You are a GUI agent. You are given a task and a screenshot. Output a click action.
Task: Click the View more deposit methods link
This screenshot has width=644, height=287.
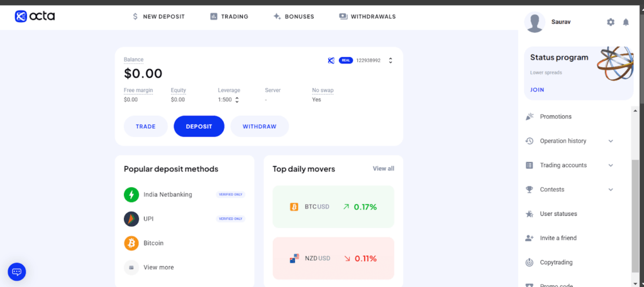pyautogui.click(x=158, y=268)
